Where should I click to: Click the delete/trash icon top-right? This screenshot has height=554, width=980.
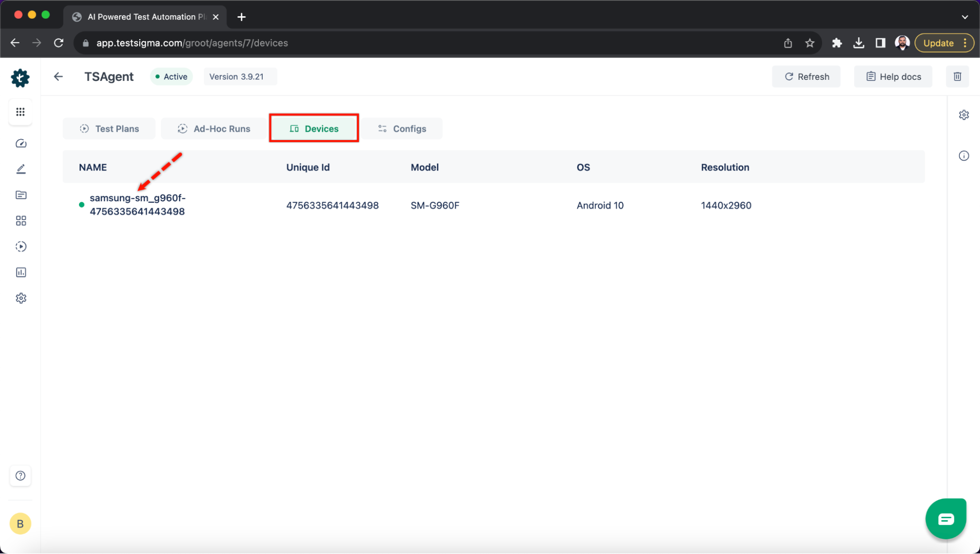957,76
